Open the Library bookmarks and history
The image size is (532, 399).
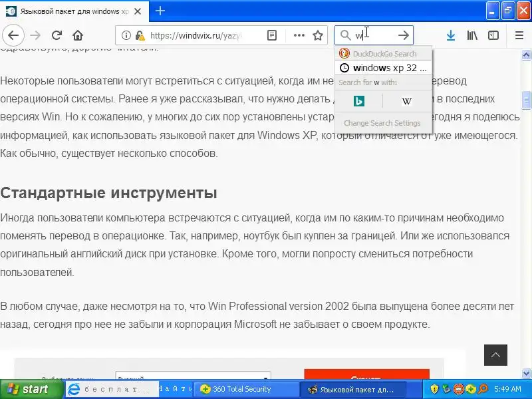[x=472, y=35]
